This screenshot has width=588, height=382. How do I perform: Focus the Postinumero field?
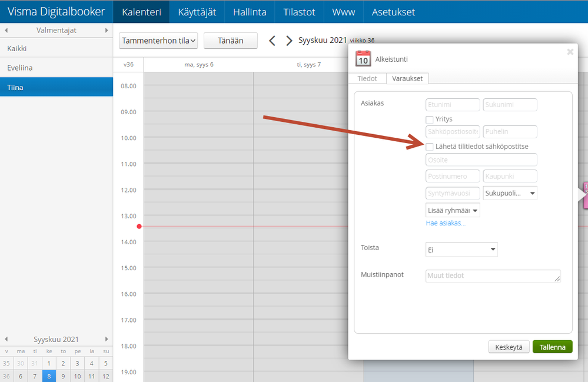453,176
